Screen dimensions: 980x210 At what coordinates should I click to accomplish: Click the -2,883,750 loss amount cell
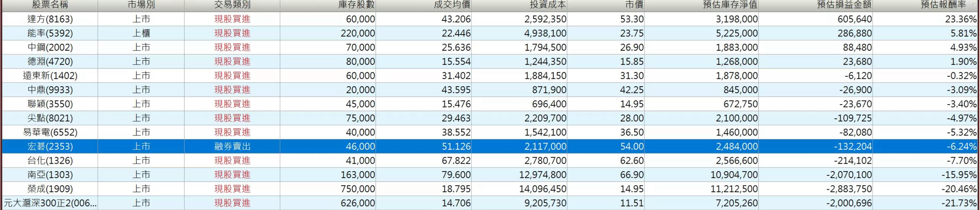tap(849, 189)
